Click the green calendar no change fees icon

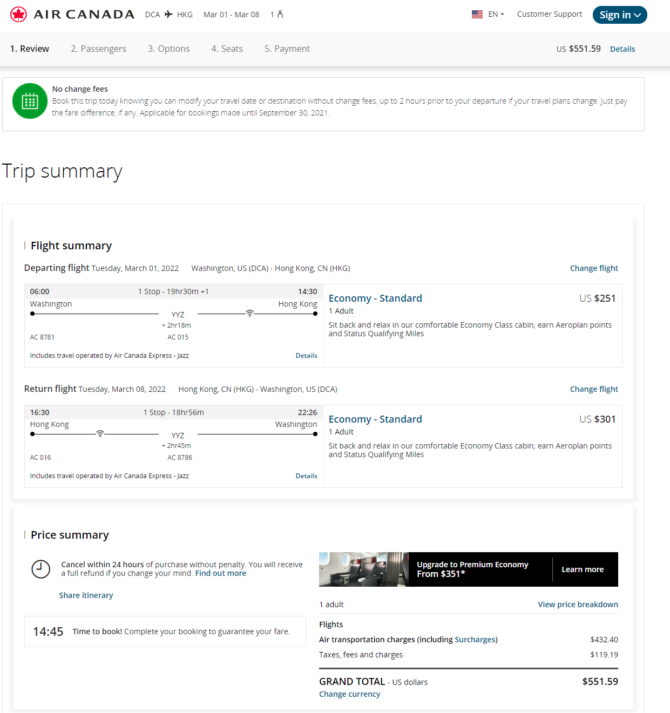coord(30,101)
